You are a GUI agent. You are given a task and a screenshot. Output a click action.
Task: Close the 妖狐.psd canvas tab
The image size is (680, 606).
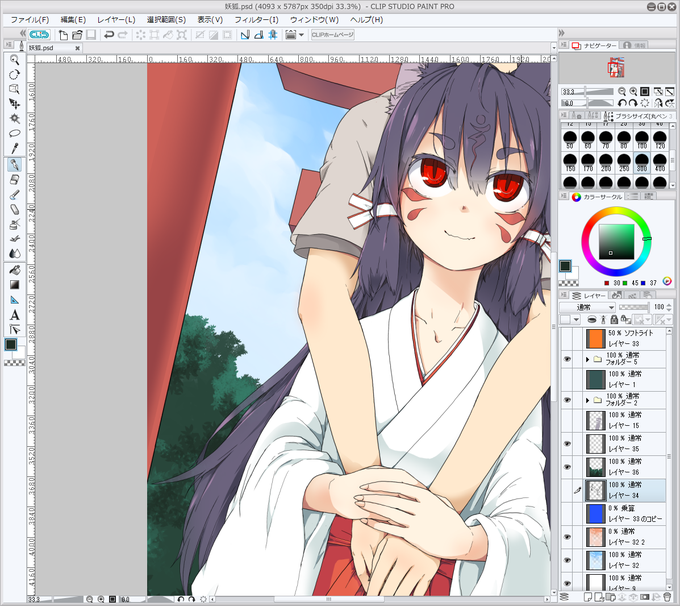[77, 48]
